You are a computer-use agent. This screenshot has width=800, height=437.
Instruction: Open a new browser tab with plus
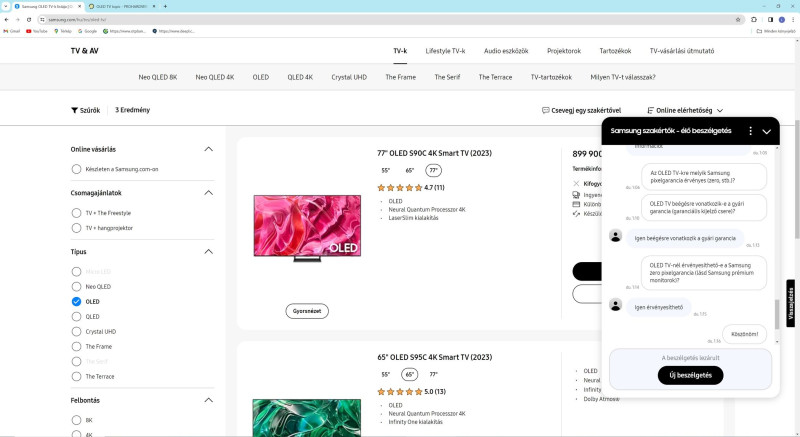click(x=165, y=6)
